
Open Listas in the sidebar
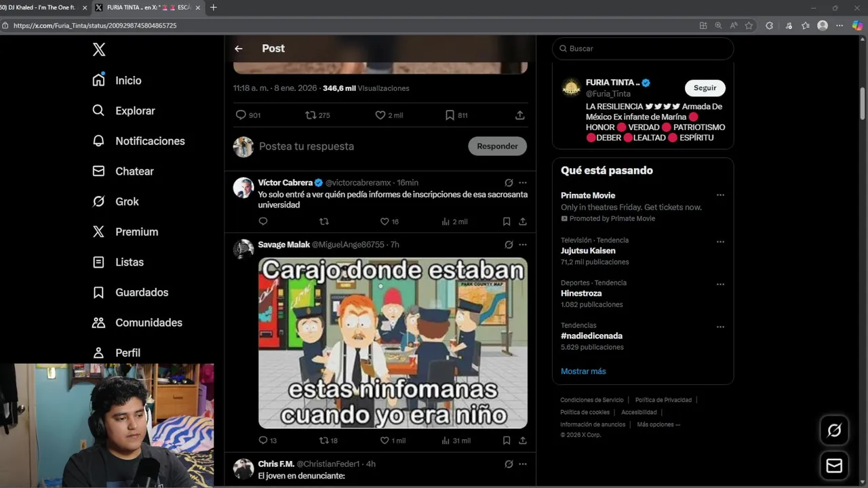click(x=118, y=262)
